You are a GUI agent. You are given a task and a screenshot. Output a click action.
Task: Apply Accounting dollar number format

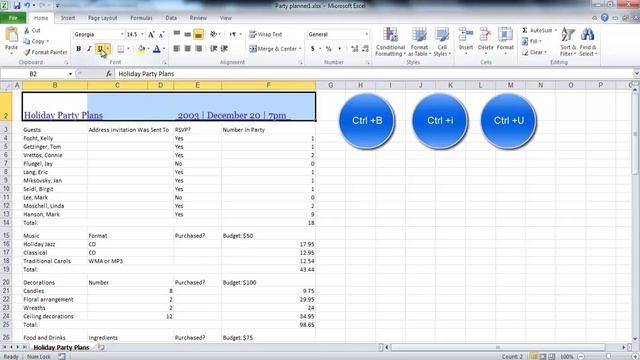click(313, 49)
